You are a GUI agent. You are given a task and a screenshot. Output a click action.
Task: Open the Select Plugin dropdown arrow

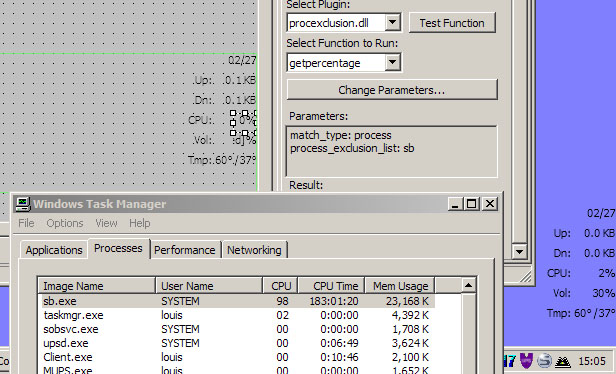point(392,22)
